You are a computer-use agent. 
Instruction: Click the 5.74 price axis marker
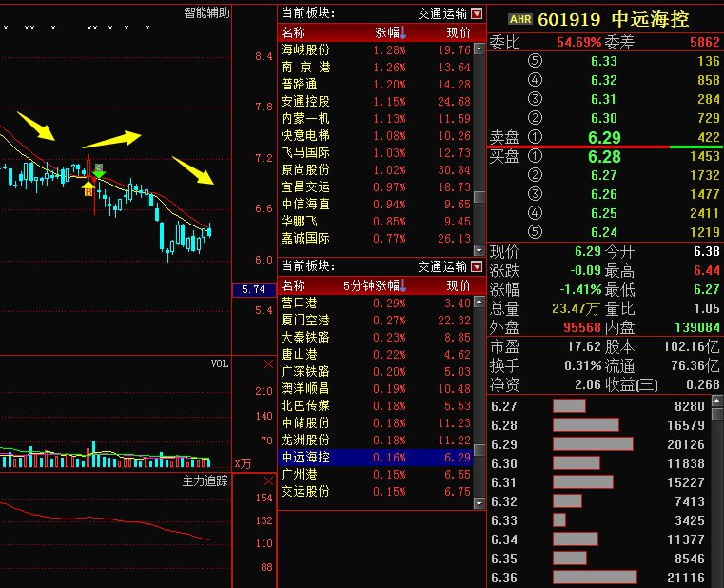click(254, 289)
